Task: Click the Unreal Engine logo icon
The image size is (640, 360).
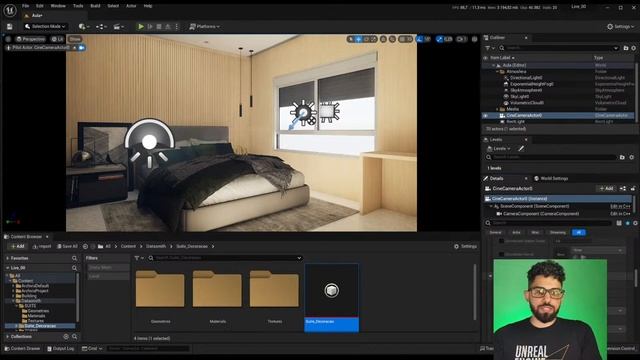Action: 10,10
